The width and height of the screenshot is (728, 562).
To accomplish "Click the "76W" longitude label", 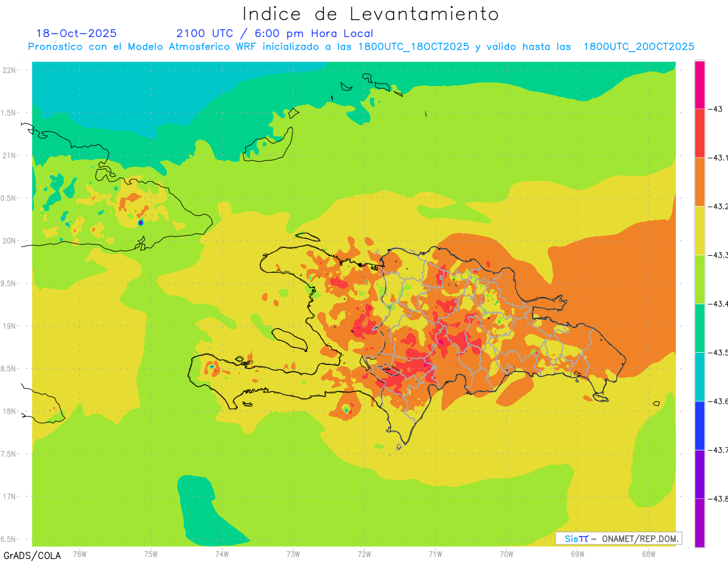I will click(x=79, y=554).
